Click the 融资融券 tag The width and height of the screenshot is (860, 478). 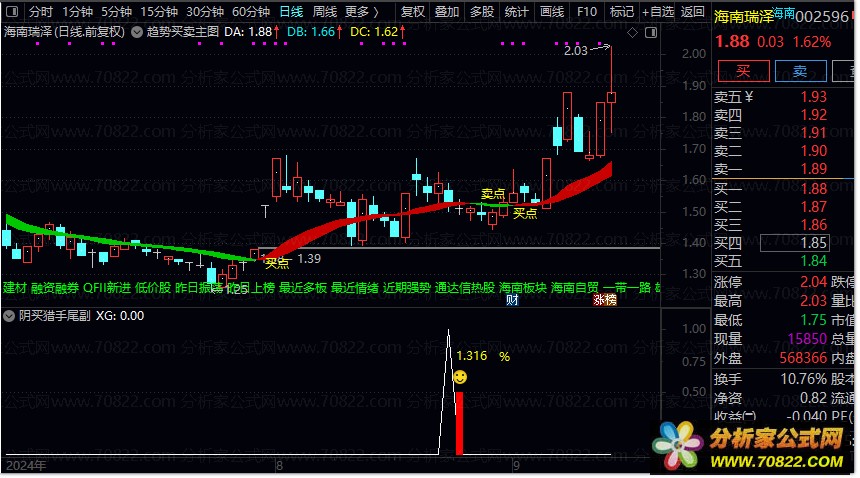[54, 288]
